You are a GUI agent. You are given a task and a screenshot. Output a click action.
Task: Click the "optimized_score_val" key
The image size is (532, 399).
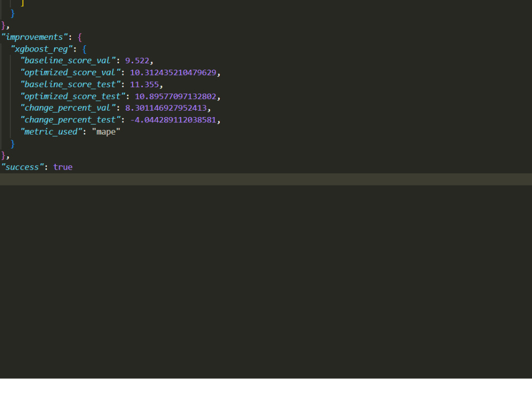[x=70, y=72]
